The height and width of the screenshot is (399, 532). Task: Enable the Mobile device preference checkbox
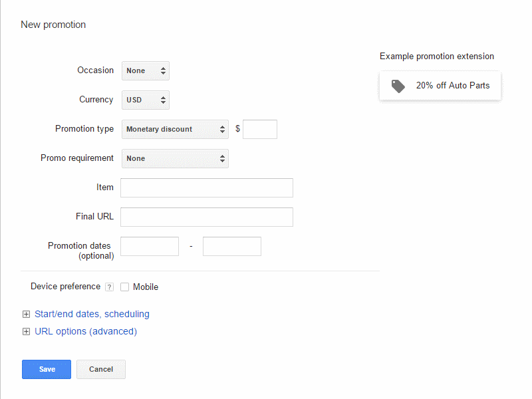pos(124,287)
